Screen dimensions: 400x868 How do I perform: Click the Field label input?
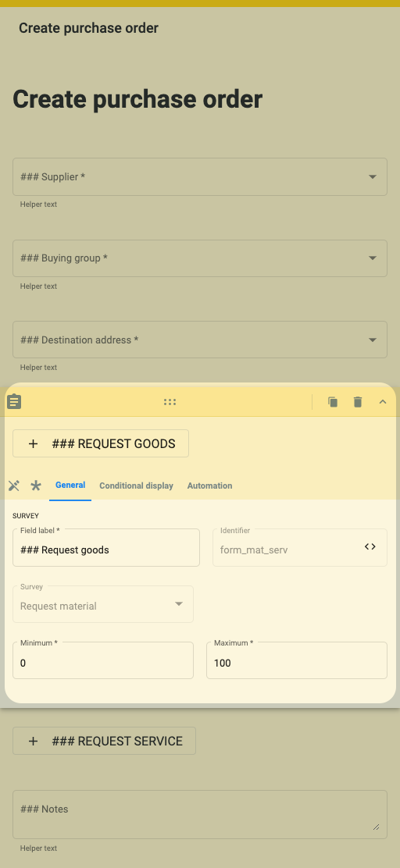(x=106, y=548)
